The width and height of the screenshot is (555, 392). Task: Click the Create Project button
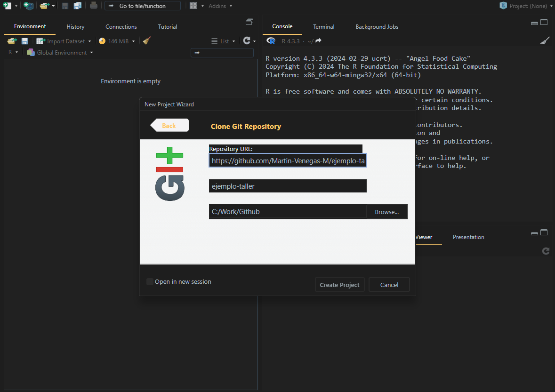(x=339, y=285)
